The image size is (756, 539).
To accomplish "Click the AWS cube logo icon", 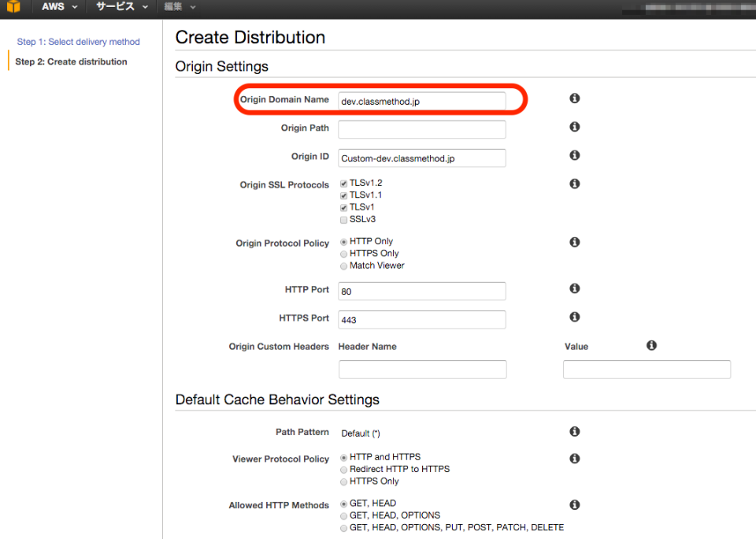I will point(13,6).
